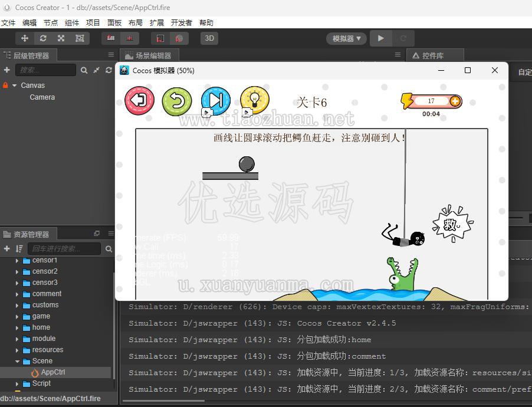Screen dimensions: 532x407
Task: Select the Rect transform tool
Action: 80,38
